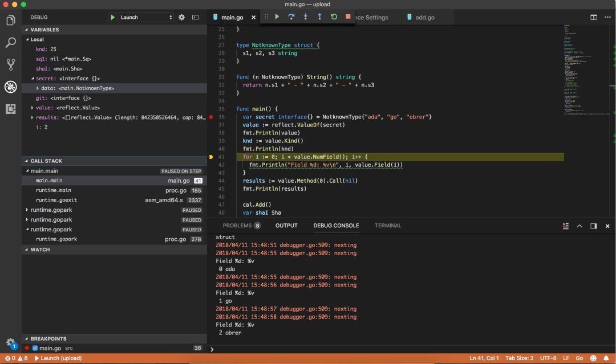Expand the value reflect.Value variable
616x364 pixels.
(x=33, y=108)
